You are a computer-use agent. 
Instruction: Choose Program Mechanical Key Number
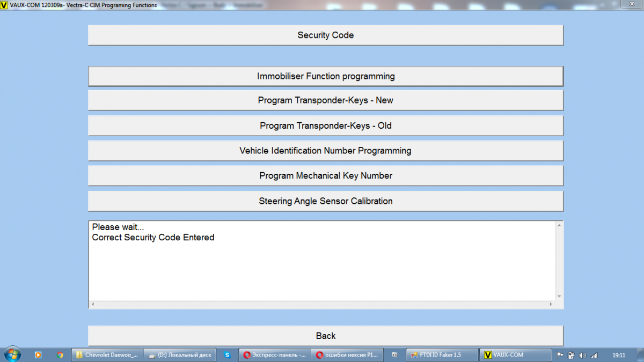coord(326,175)
